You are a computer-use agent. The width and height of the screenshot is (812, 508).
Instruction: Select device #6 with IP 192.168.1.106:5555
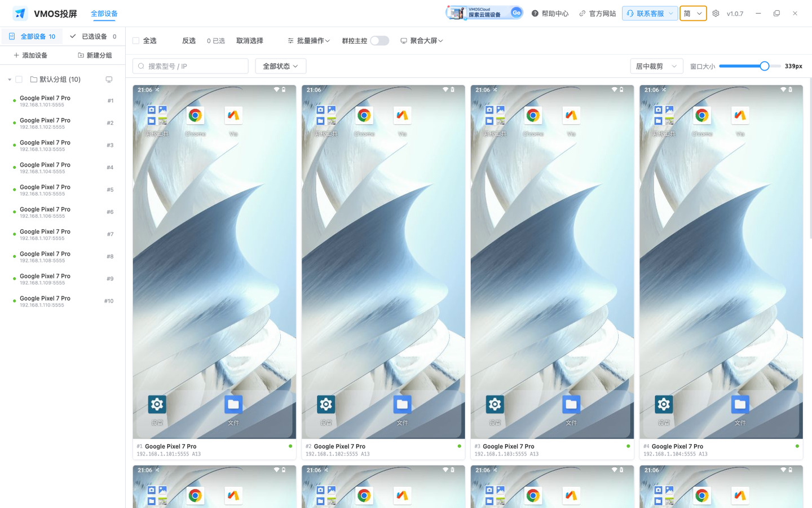coord(63,212)
